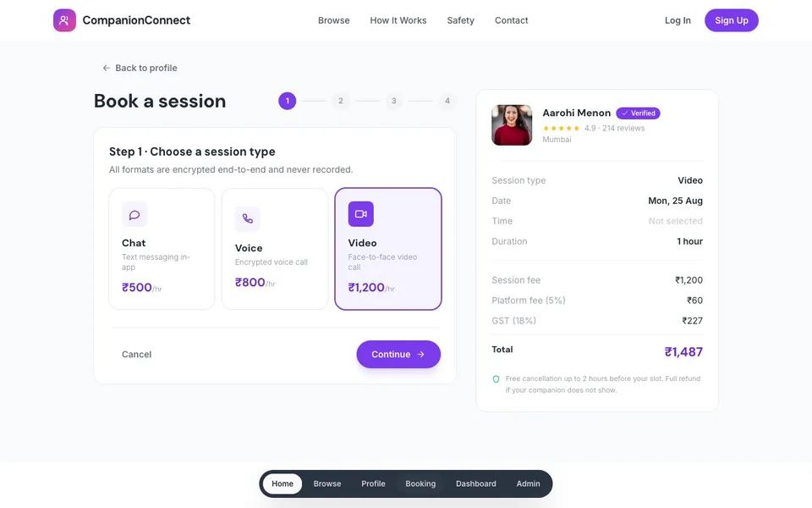812x508 pixels.
Task: Click the Continue button
Action: tap(398, 355)
